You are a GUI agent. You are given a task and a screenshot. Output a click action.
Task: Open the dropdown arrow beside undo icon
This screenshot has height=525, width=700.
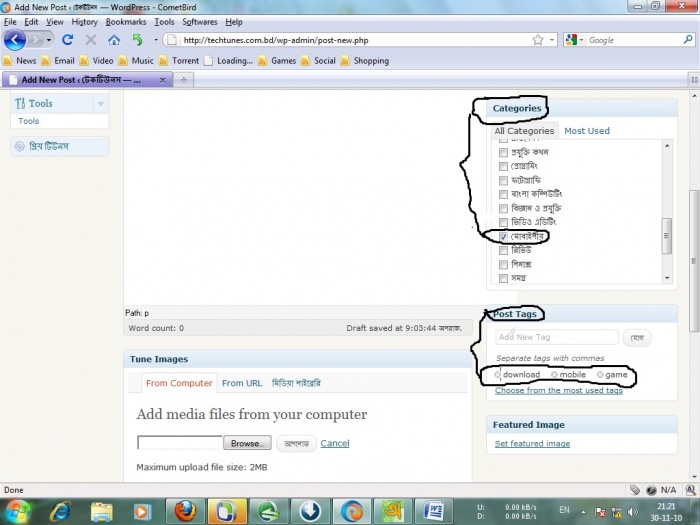click(156, 40)
